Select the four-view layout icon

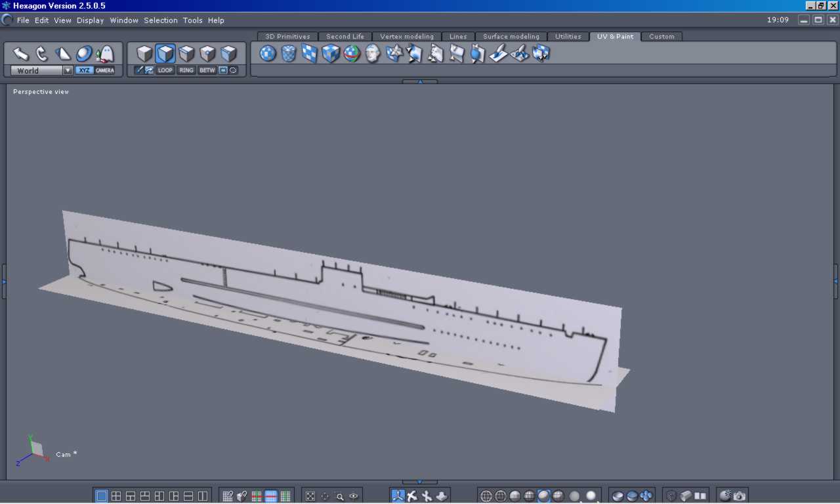tap(116, 496)
